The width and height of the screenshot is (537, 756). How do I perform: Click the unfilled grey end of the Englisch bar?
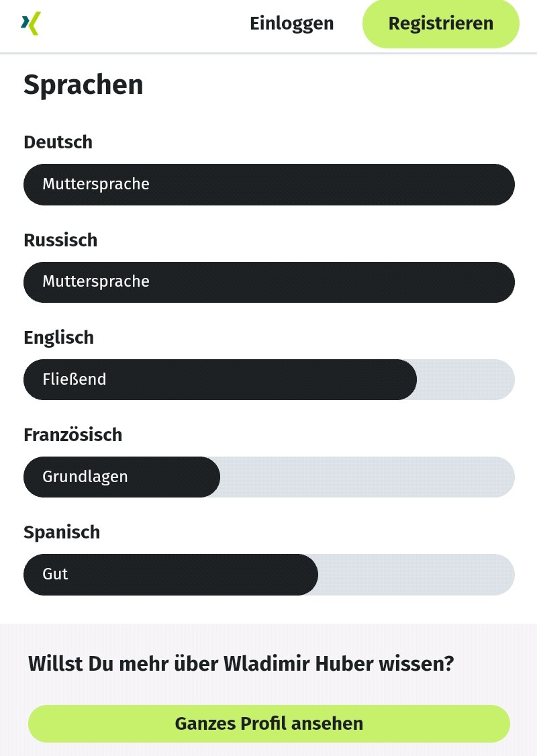467,379
